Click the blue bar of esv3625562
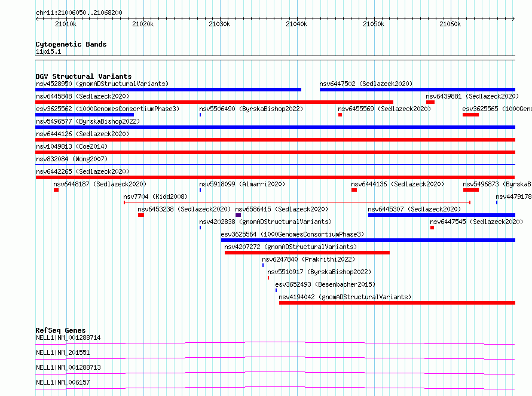This screenshot has width=532, height=396. click(84, 115)
